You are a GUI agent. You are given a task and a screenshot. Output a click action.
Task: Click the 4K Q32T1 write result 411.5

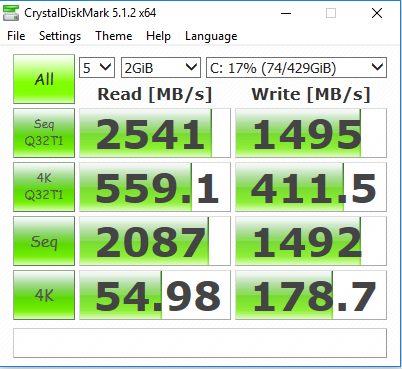311,187
